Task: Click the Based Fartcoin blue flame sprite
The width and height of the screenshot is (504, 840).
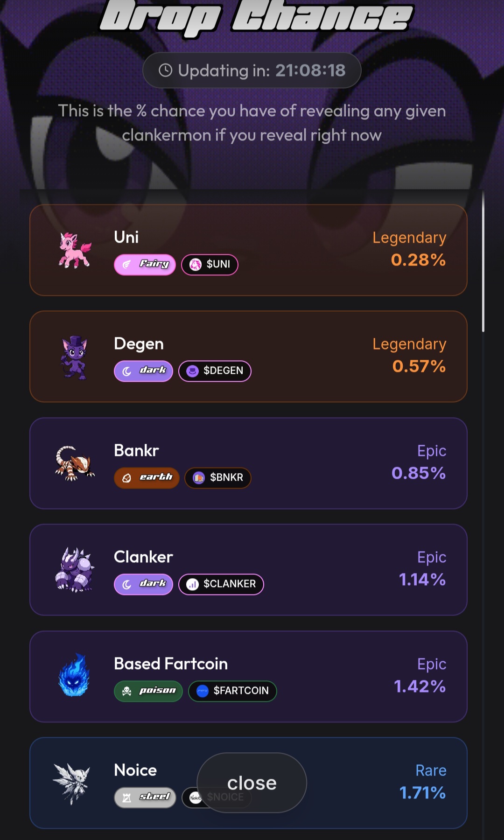Action: point(74,675)
